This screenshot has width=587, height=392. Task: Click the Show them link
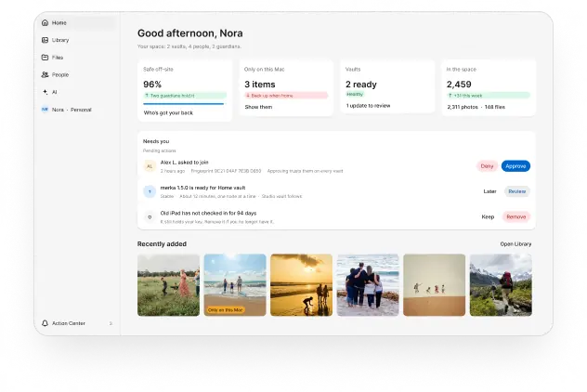coord(258,107)
